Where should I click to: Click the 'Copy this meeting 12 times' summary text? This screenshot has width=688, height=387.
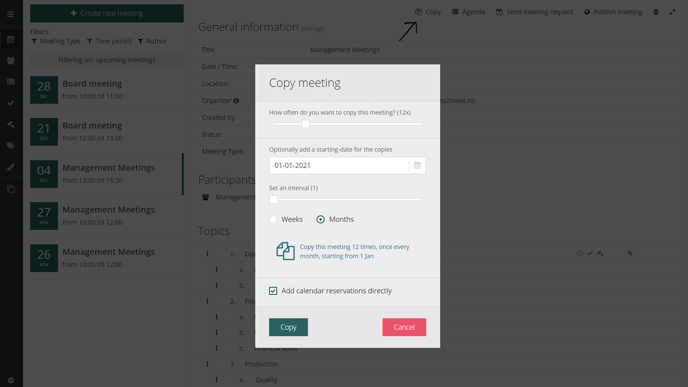pos(355,251)
